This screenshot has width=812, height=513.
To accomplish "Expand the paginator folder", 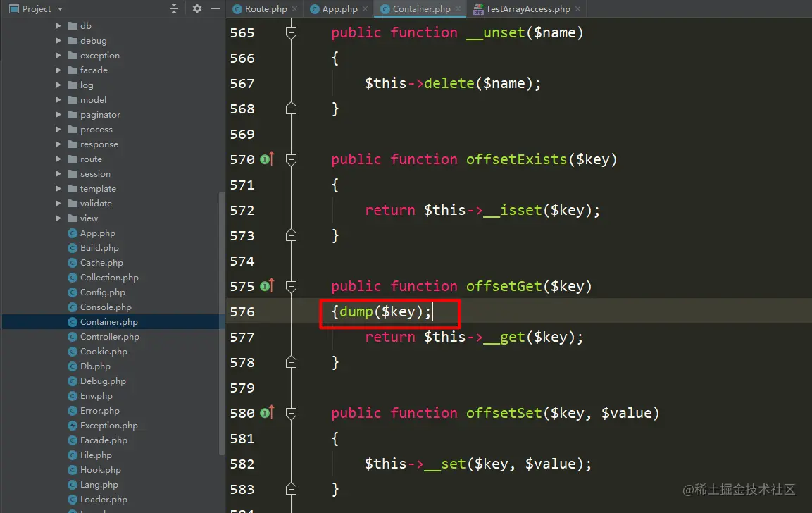I will click(x=58, y=115).
